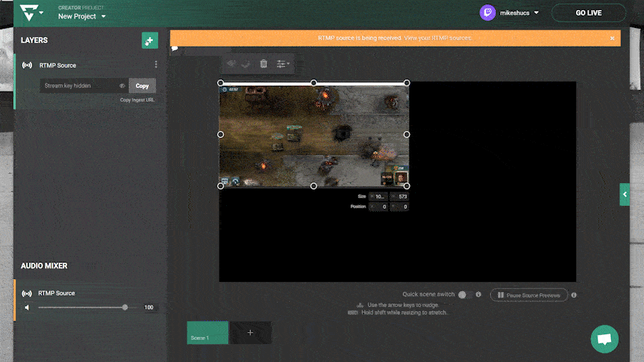Screen dimensions: 644x362
Task: Select the Scene 1 tab
Action: click(208, 333)
